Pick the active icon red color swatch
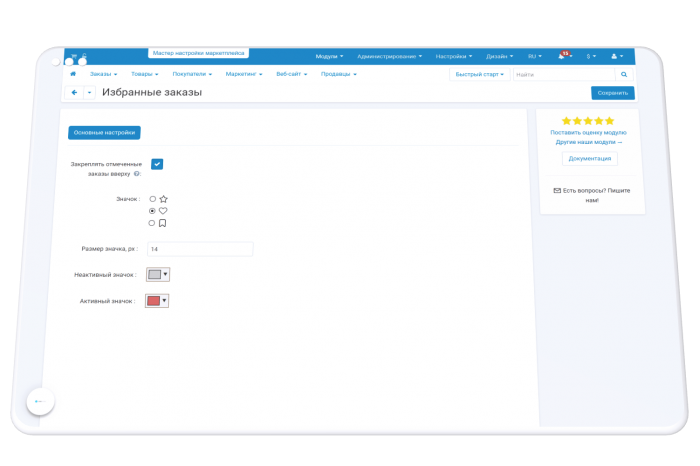Screen dimensions: 700x466 coord(154,301)
